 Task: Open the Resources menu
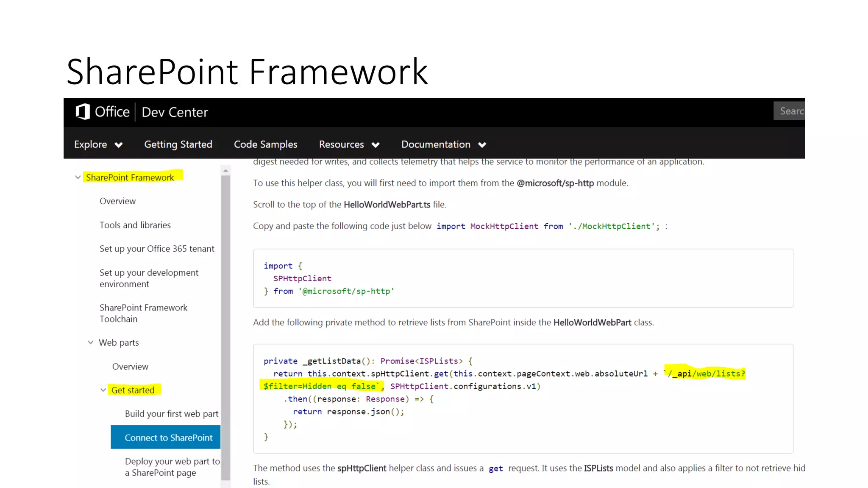click(342, 144)
